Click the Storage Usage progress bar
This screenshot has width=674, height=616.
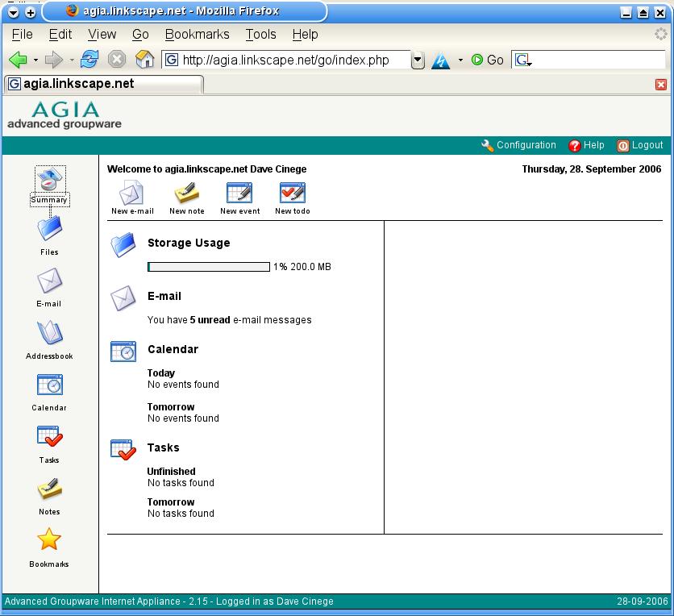pyautogui.click(x=209, y=267)
